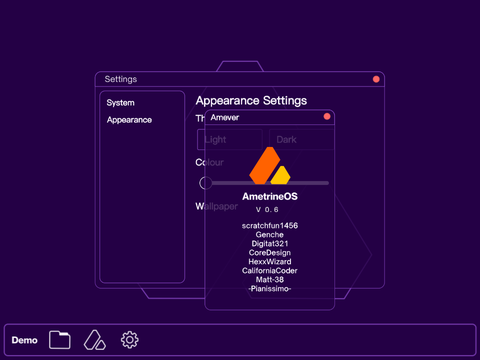The height and width of the screenshot is (360, 480).
Task: Open the settings gear icon in taskbar
Action: [x=130, y=340]
